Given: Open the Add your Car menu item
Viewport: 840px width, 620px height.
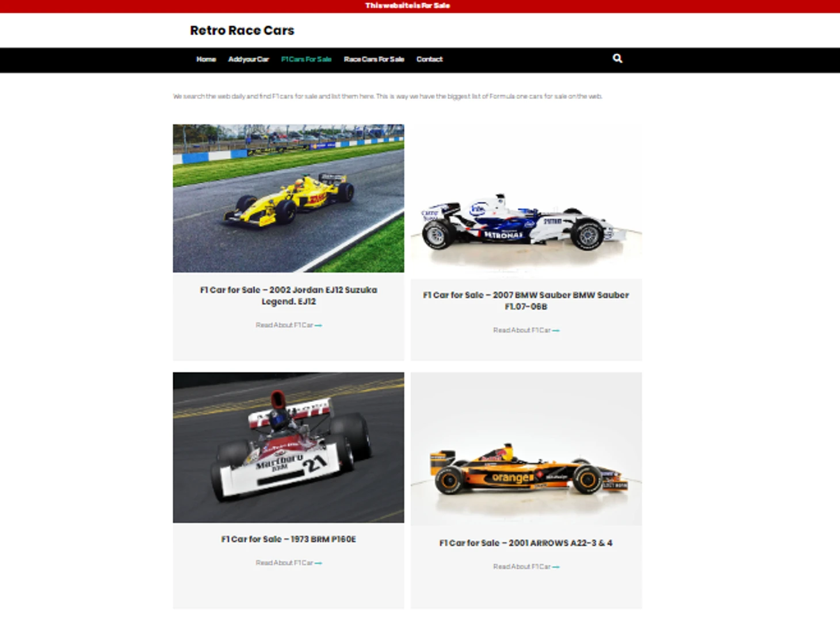Looking at the screenshot, I should 249,59.
